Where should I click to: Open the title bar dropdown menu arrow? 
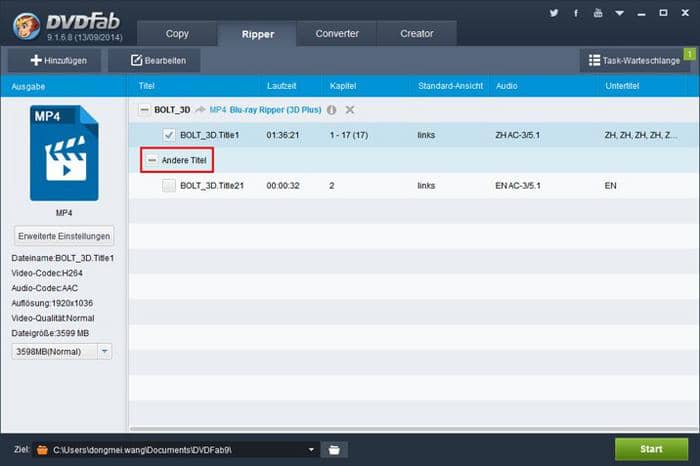pos(620,13)
